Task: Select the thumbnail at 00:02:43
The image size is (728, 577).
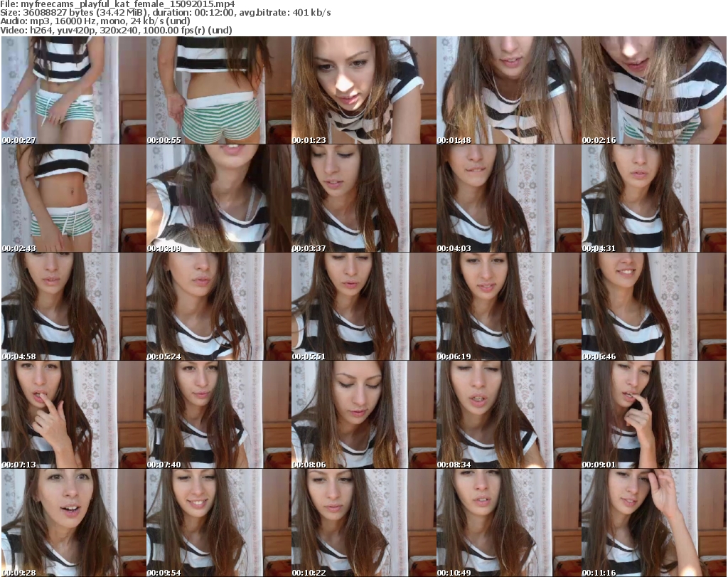Action: (74, 198)
